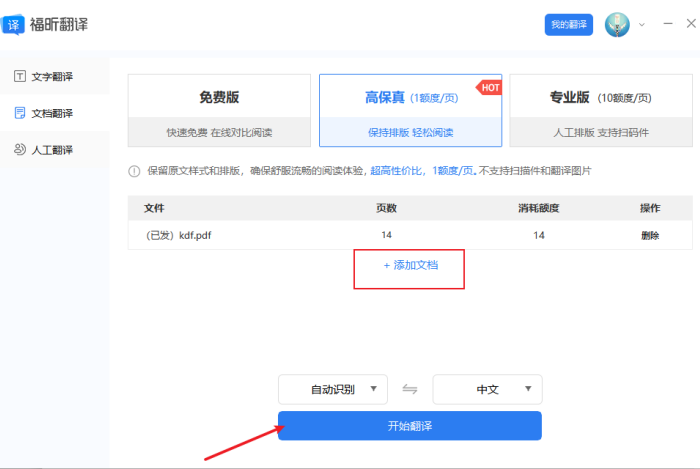Click the quota value 14 under 消耗额度
700x469 pixels.
point(539,235)
